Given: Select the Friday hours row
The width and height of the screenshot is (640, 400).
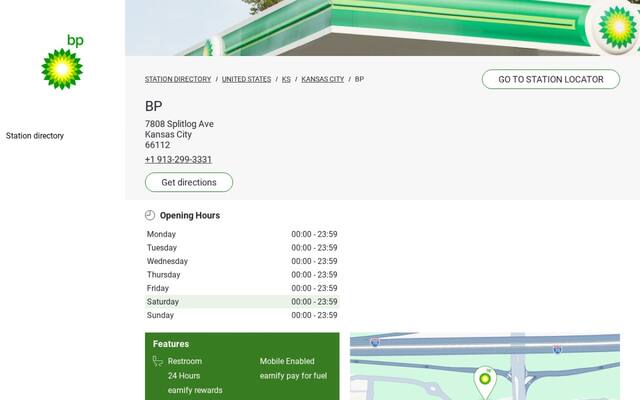Looking at the screenshot, I should (x=242, y=288).
